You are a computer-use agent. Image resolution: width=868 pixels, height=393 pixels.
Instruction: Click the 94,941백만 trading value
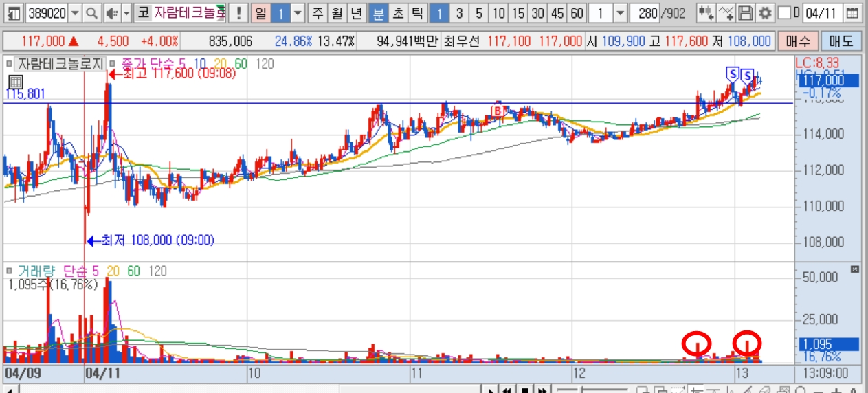(406, 41)
